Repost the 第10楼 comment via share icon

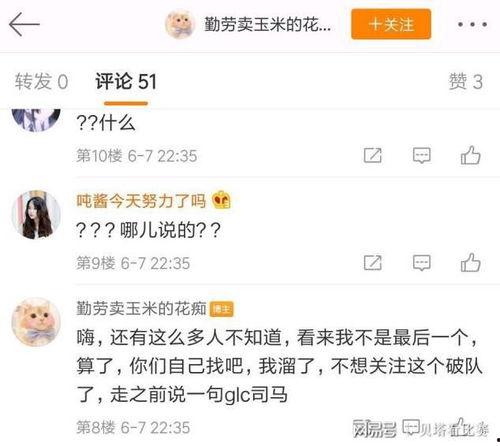(x=373, y=155)
